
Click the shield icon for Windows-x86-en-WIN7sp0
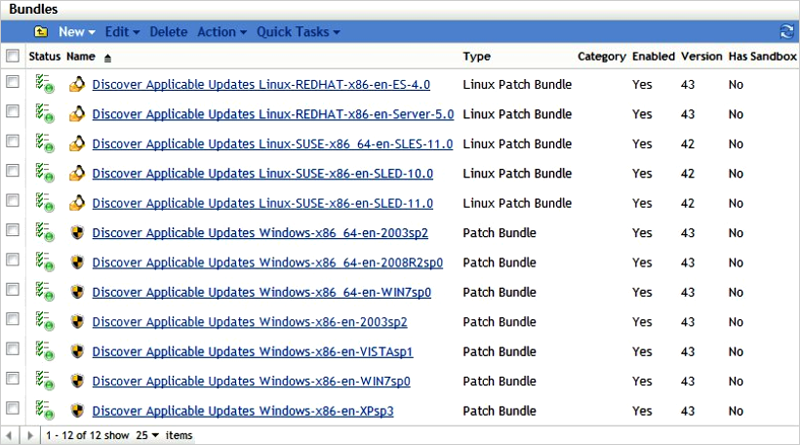pyautogui.click(x=77, y=381)
